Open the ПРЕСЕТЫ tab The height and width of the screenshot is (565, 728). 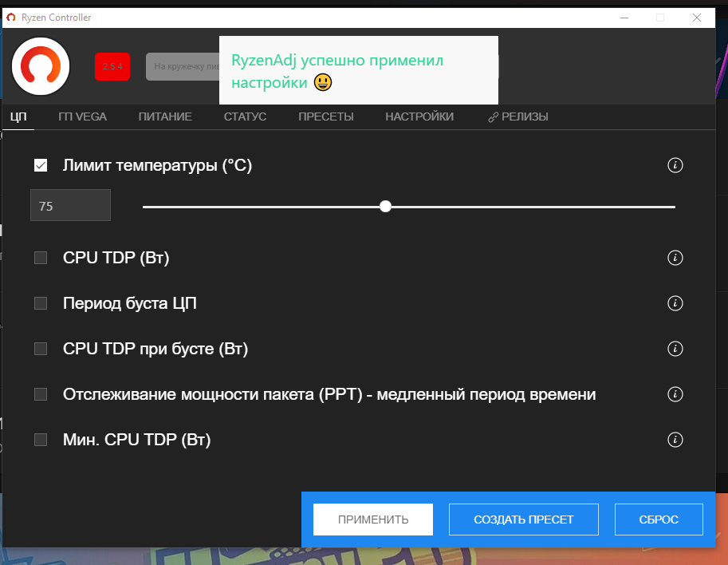[x=325, y=117]
